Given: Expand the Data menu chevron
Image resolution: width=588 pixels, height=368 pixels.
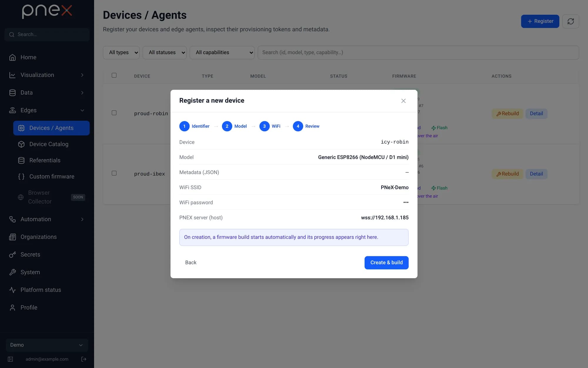Looking at the screenshot, I should click(x=82, y=93).
